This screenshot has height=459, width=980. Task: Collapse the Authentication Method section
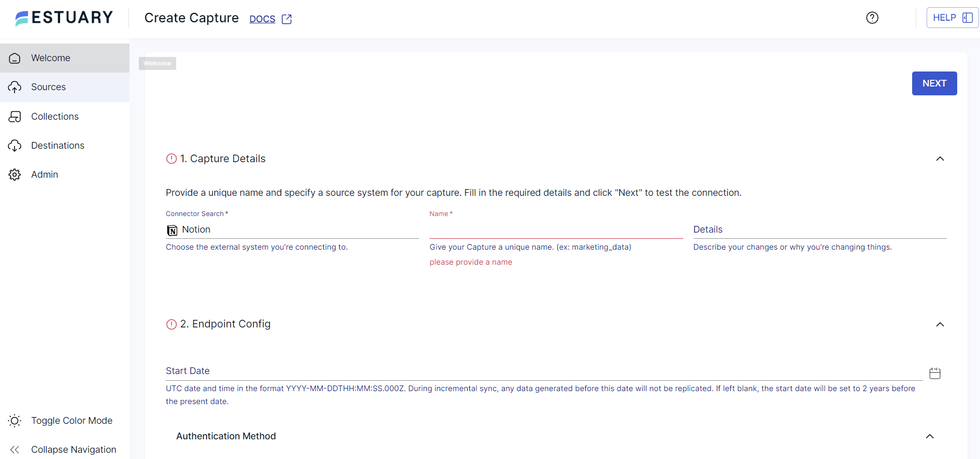click(x=929, y=436)
